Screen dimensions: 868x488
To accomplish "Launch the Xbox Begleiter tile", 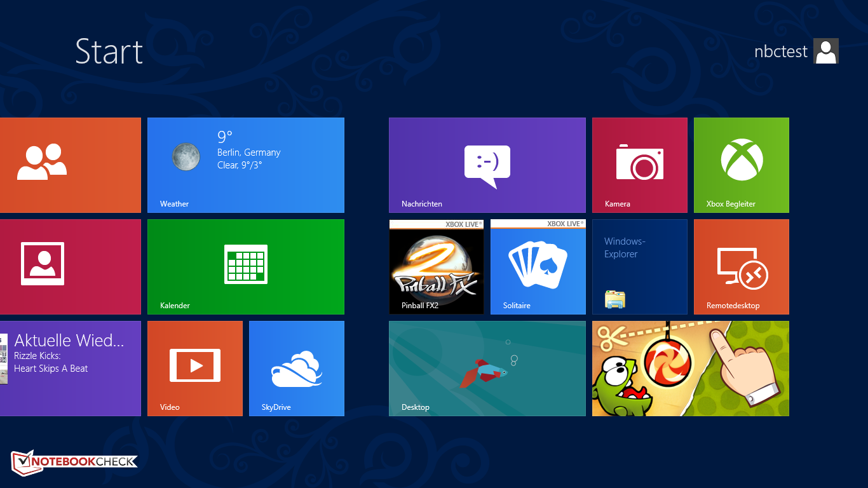I will click(x=741, y=165).
